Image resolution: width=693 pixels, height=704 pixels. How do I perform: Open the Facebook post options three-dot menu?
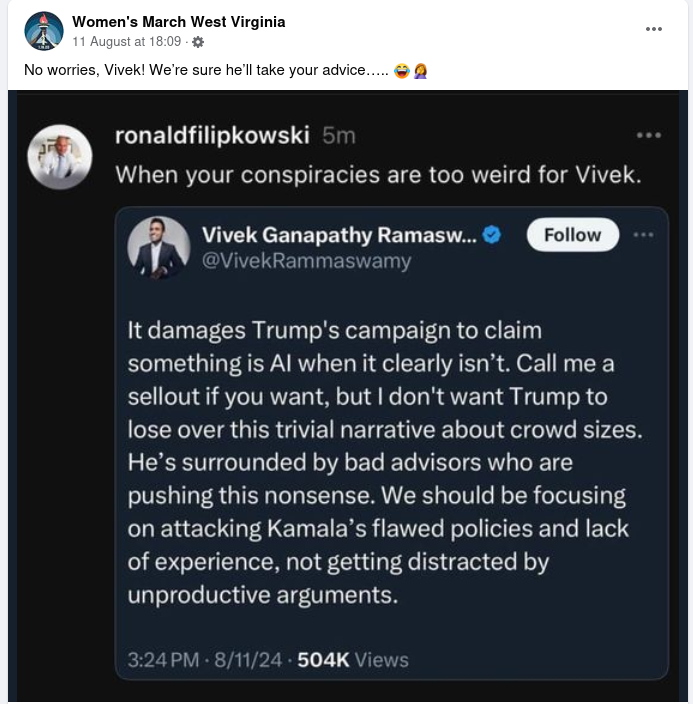point(654,29)
